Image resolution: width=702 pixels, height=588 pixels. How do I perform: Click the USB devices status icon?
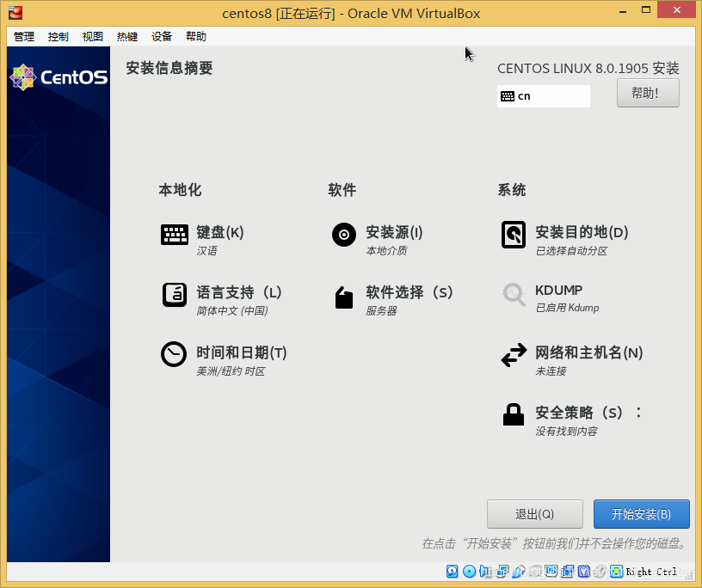519,572
